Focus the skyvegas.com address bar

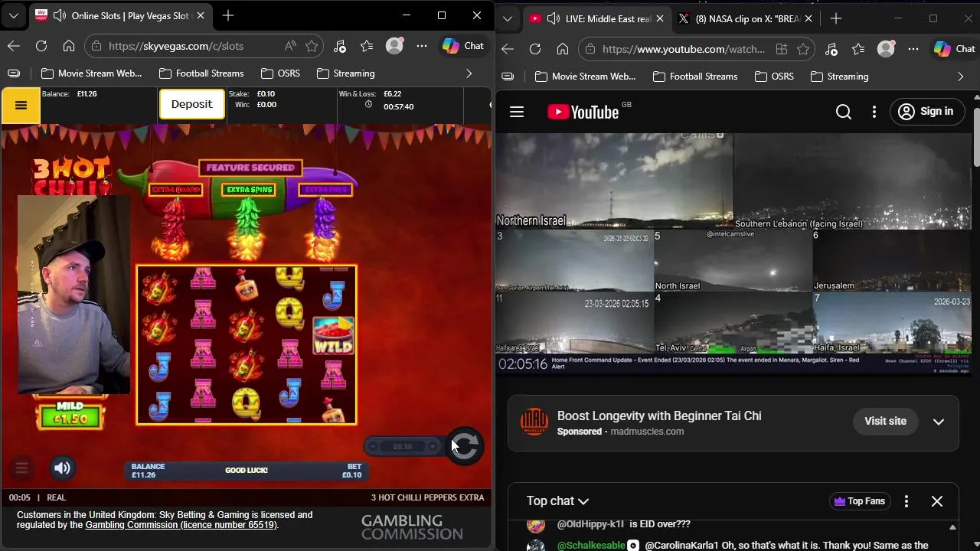pos(184,46)
